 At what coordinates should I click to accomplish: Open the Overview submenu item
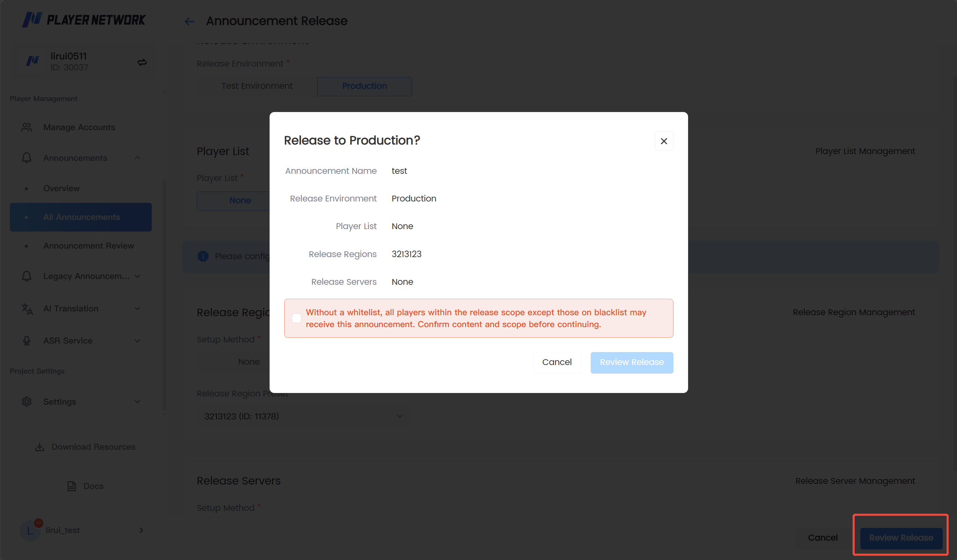(x=81, y=188)
